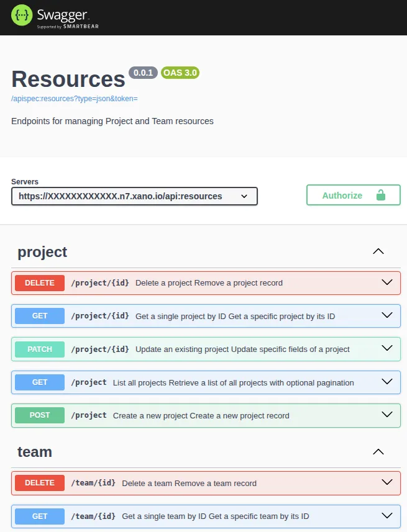The image size is (407, 532).
Task: Click the DELETE badge for /team/{id}
Action: coord(40,483)
